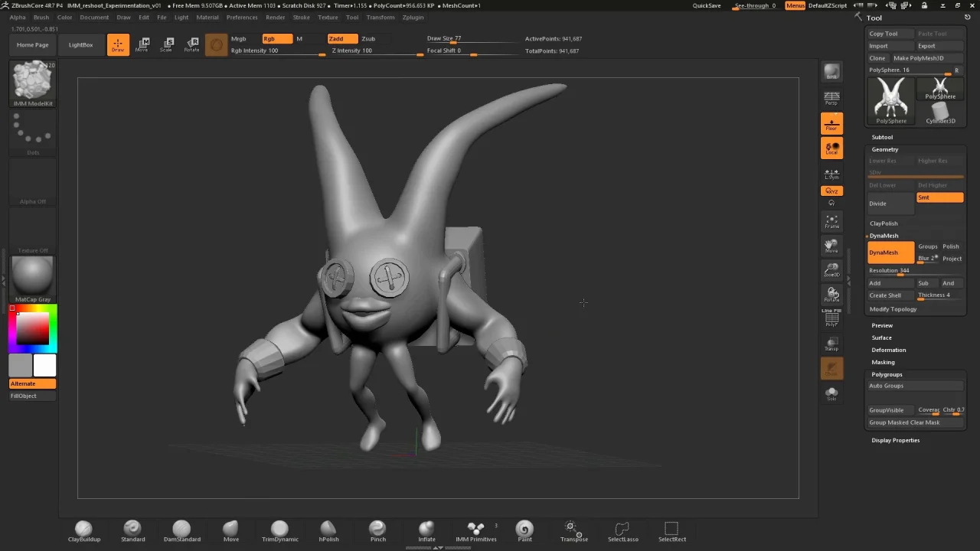This screenshot has width=980, height=551.
Task: Click the Create Shell button
Action: 891,295
